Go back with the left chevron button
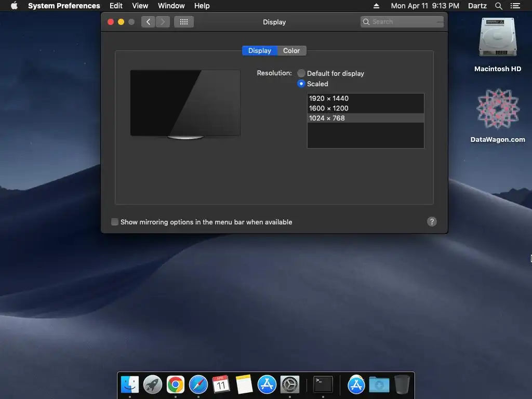This screenshot has height=399, width=532. (148, 22)
